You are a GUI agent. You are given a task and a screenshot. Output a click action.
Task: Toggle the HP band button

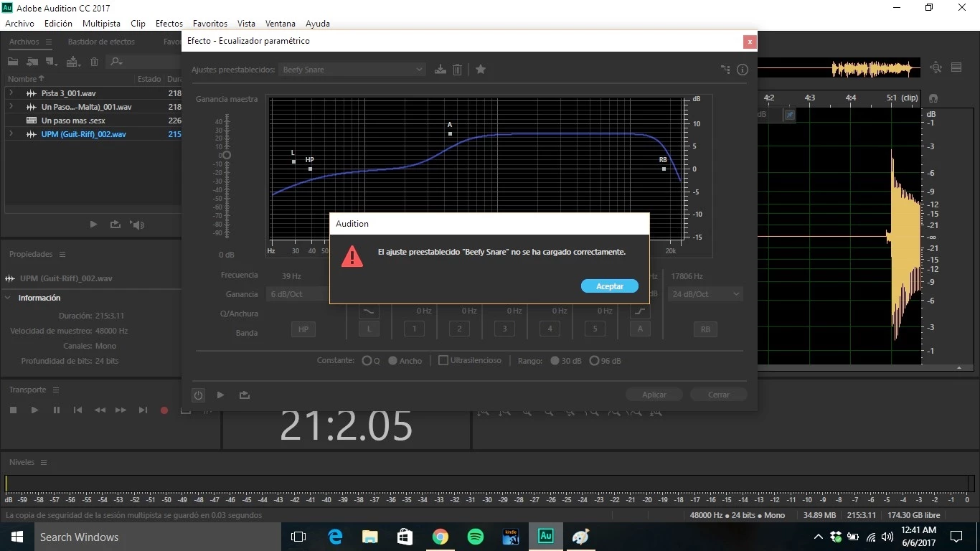[303, 329]
